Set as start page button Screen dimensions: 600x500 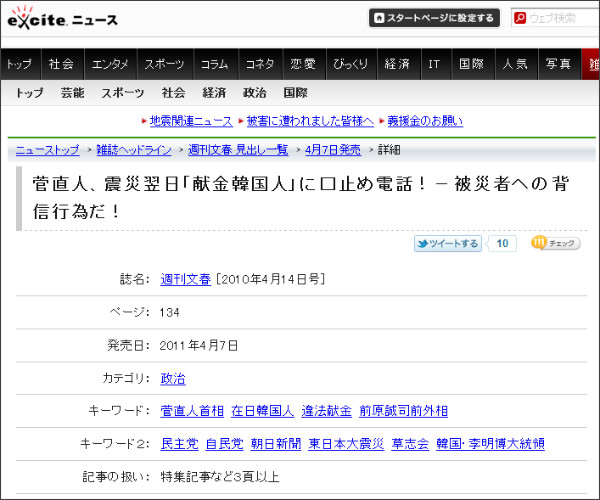click(434, 18)
